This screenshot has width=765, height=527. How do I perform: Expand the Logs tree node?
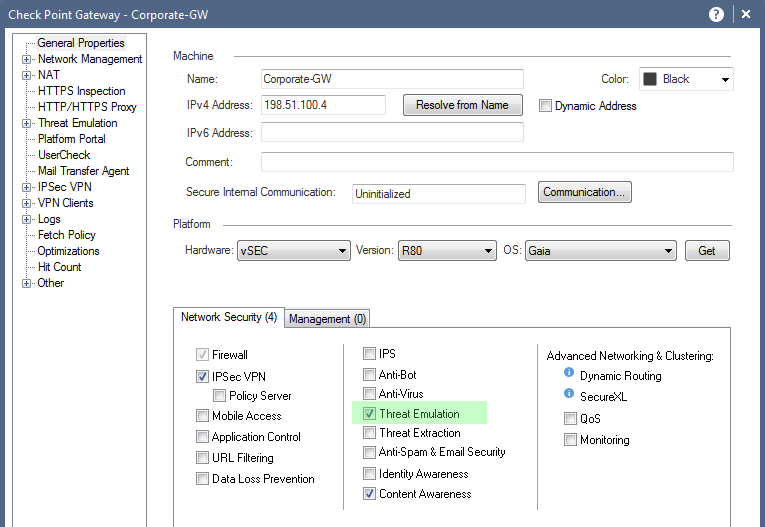click(26, 220)
